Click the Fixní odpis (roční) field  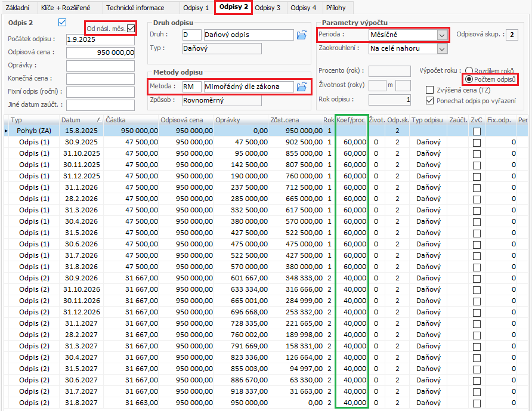(x=100, y=92)
